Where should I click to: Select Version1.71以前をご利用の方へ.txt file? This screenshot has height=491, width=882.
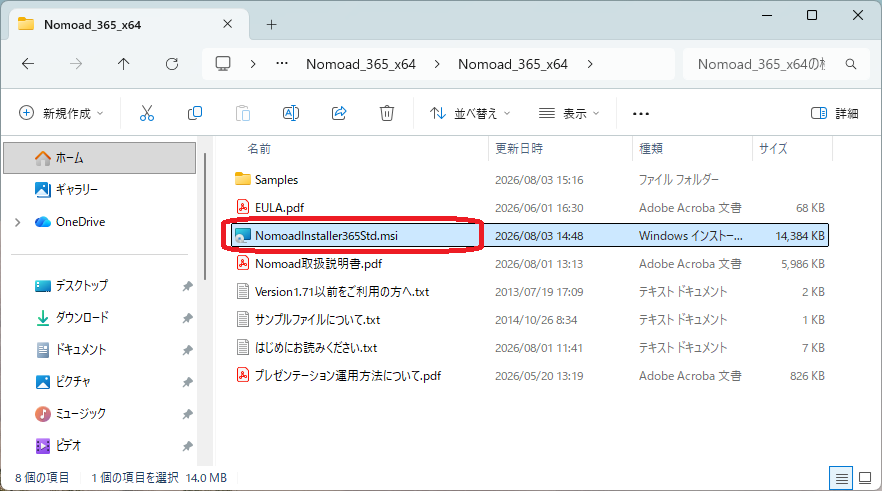pyautogui.click(x=341, y=291)
